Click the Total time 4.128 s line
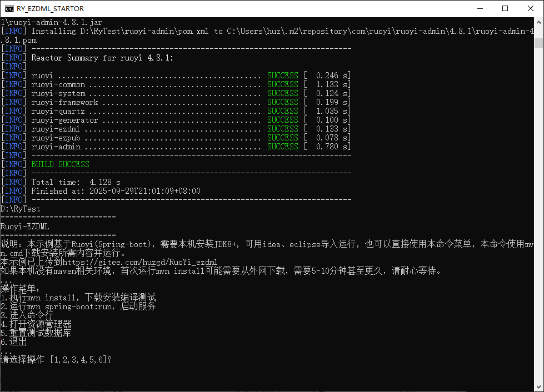This screenshot has height=392, width=544. pos(76,182)
